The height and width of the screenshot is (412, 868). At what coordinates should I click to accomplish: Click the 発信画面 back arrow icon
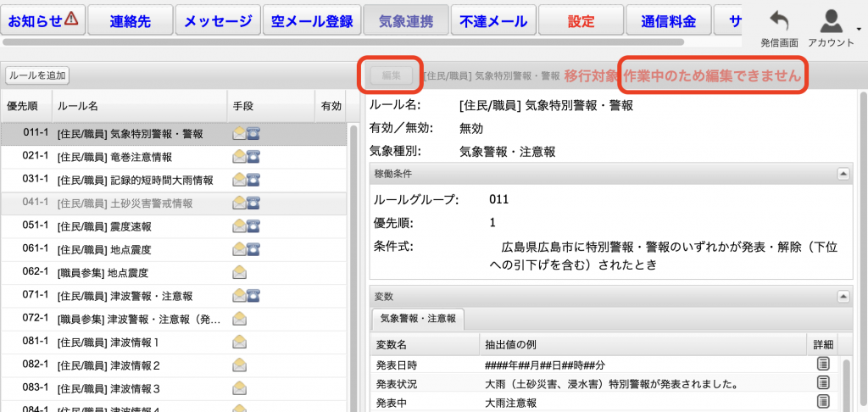(778, 22)
